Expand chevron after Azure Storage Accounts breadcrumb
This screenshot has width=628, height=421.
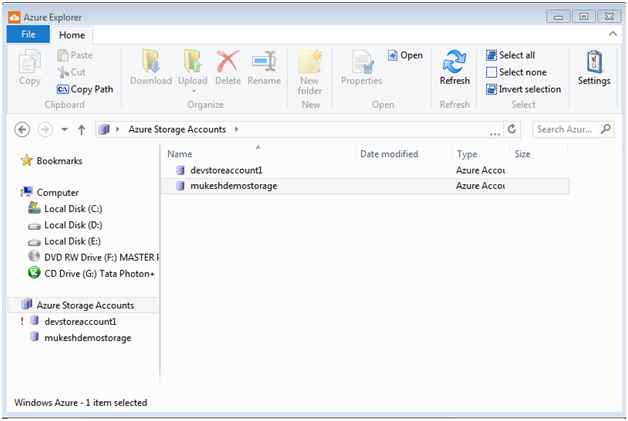236,129
